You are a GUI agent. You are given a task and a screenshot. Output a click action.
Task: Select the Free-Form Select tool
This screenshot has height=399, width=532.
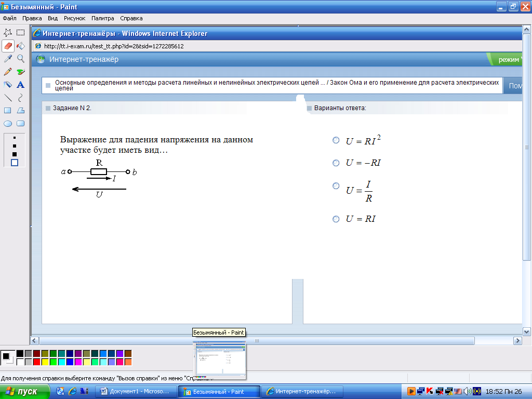(8, 33)
